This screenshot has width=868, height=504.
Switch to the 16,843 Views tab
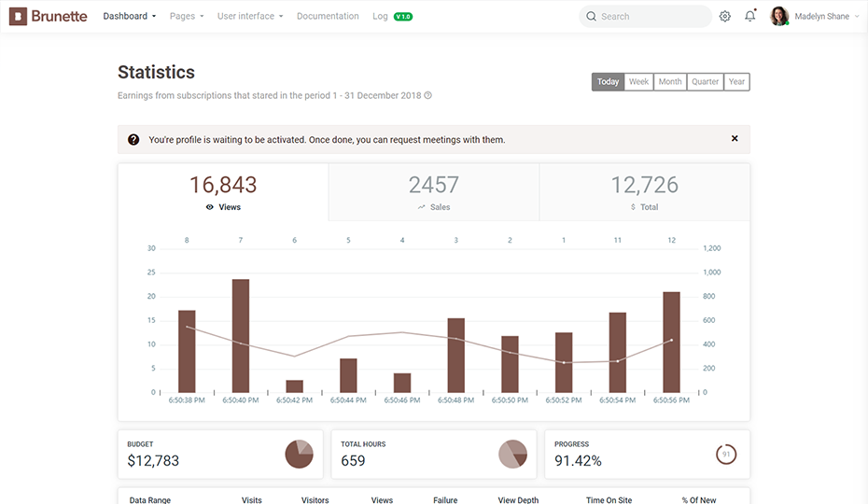point(223,192)
